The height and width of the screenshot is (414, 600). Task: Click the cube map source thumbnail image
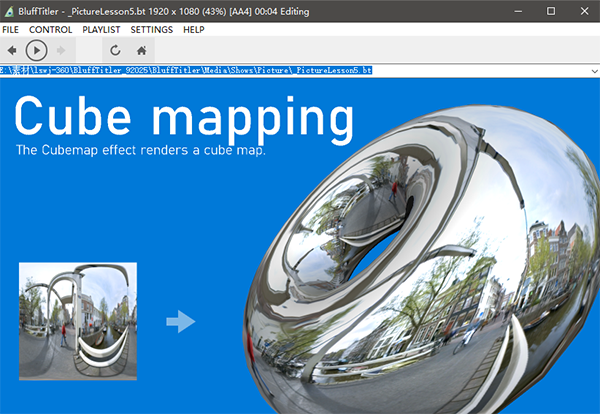click(78, 321)
